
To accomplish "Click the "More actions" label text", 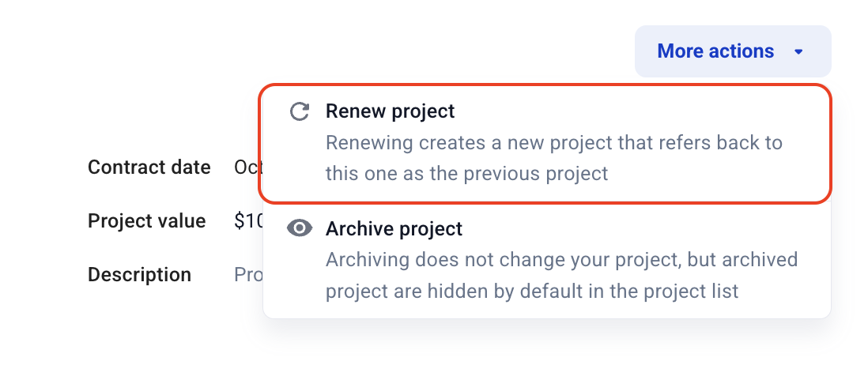I will [715, 51].
